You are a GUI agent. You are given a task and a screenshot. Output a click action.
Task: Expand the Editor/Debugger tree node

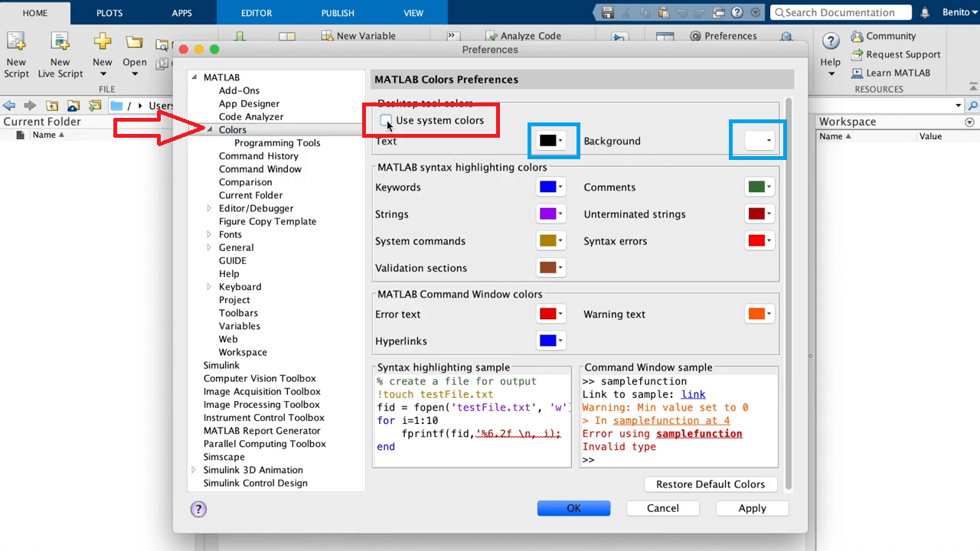coord(210,208)
